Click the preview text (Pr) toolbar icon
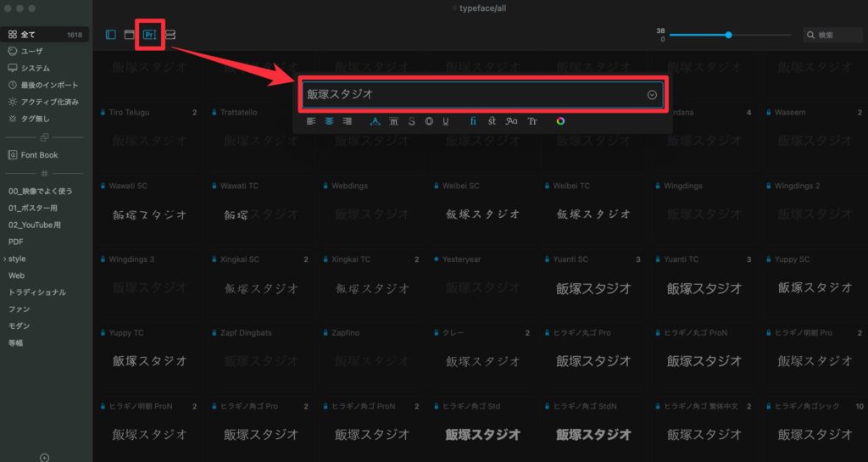The image size is (868, 462). click(149, 35)
